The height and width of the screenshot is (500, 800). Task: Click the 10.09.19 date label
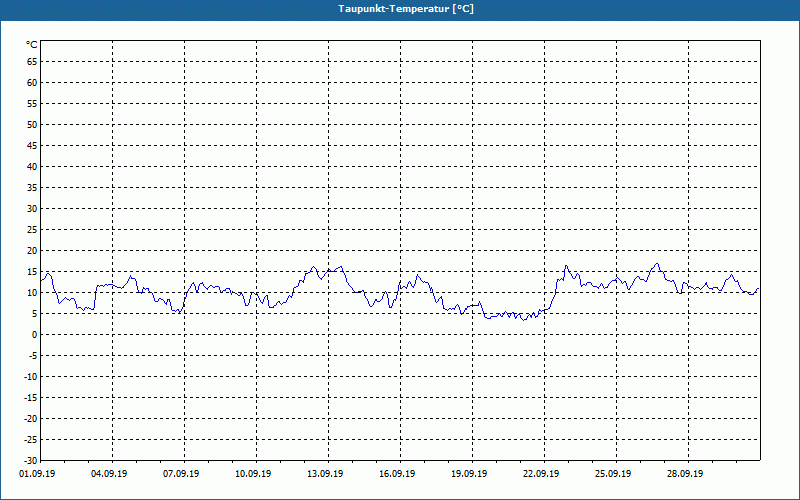(253, 473)
